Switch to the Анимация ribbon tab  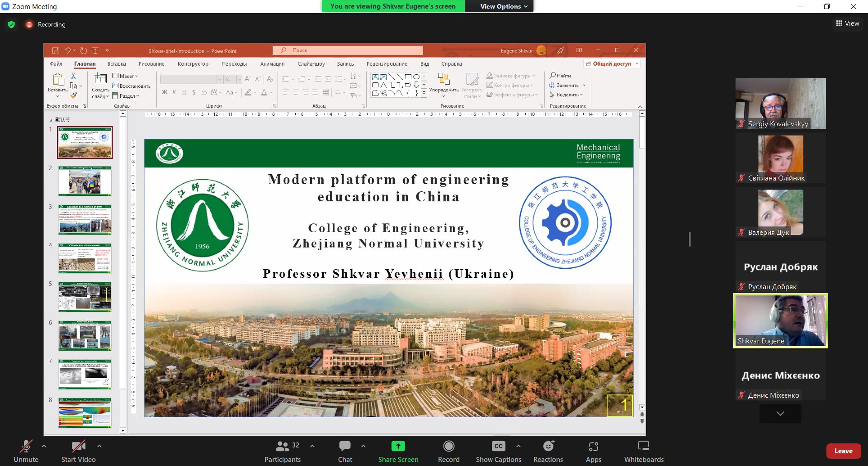(272, 64)
